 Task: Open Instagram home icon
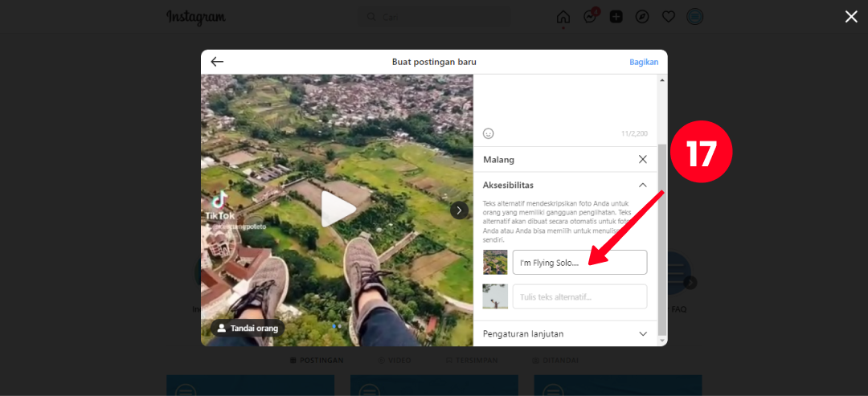[x=563, y=17]
